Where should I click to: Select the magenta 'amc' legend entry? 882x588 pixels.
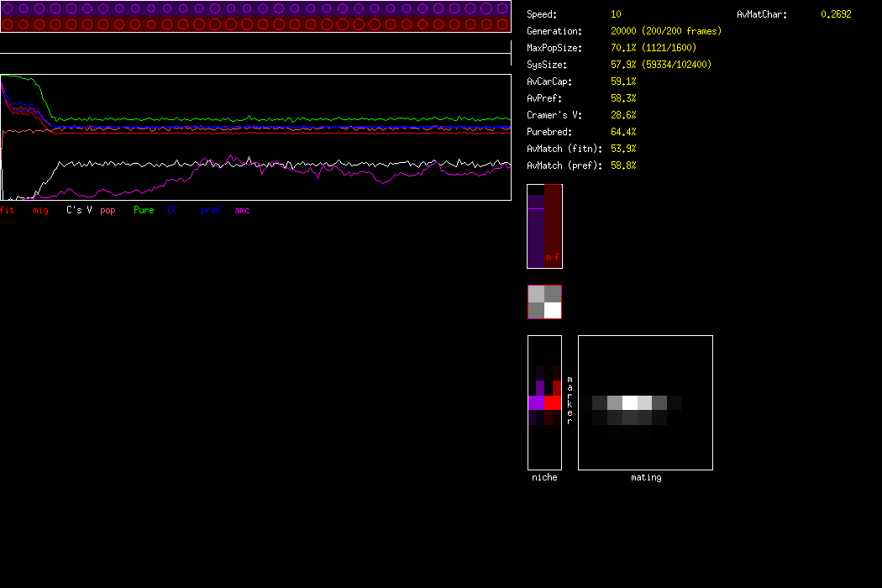click(x=242, y=210)
